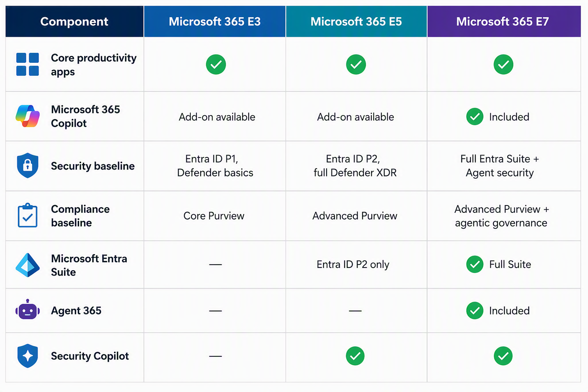Click the Agent 365 robot icon
The image size is (588, 392).
click(28, 310)
